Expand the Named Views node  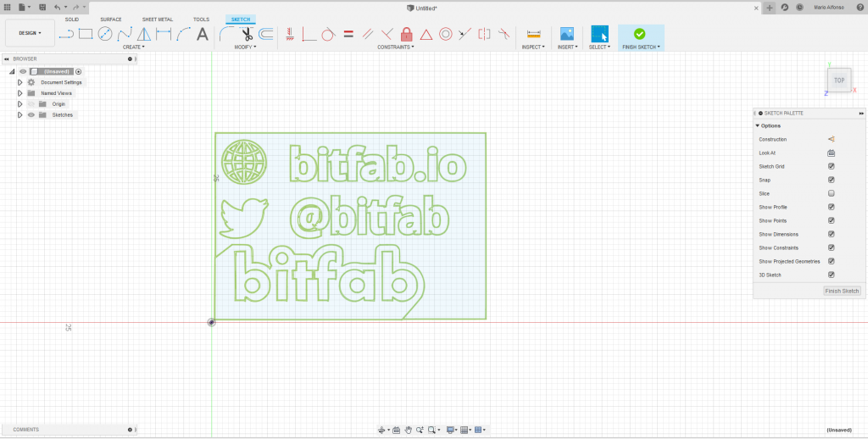20,93
